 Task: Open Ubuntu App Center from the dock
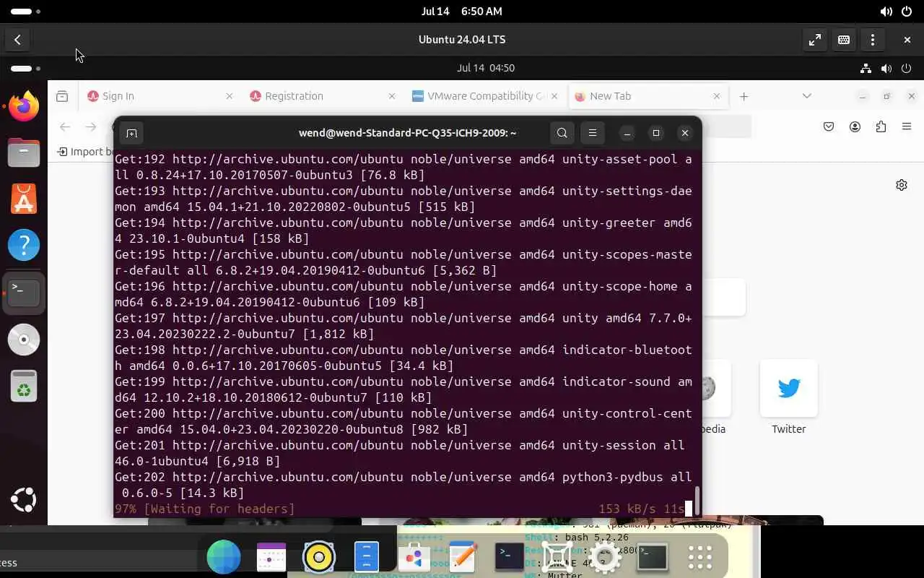tap(24, 199)
